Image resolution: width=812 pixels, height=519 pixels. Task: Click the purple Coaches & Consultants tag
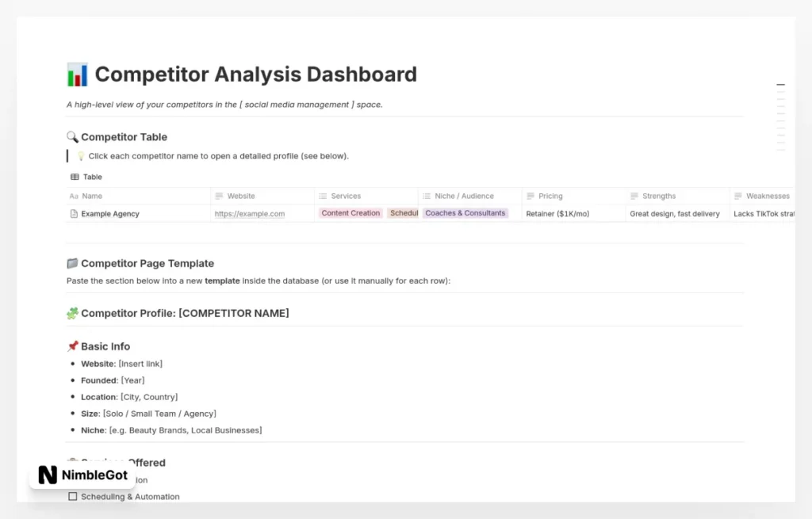[x=467, y=213]
